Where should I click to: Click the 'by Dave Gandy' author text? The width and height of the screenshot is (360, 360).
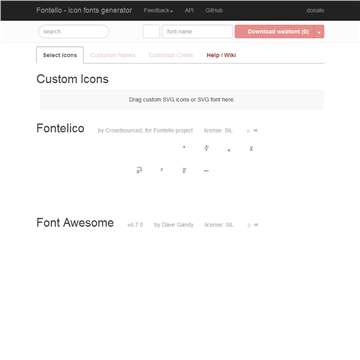[174, 225]
